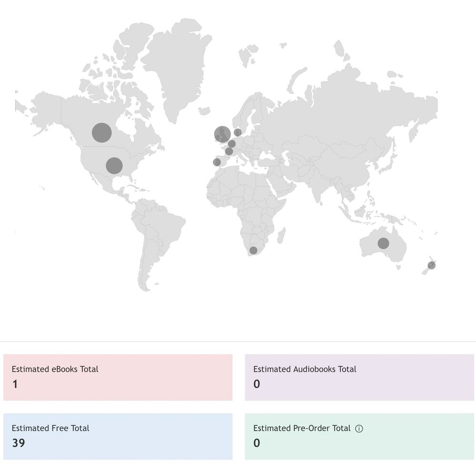
Task: Open the Pre-Order Total info tooltip
Action: pyautogui.click(x=359, y=428)
